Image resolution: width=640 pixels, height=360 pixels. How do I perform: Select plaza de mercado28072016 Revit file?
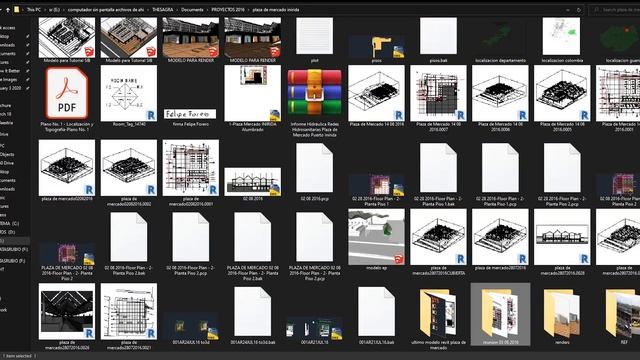500,237
